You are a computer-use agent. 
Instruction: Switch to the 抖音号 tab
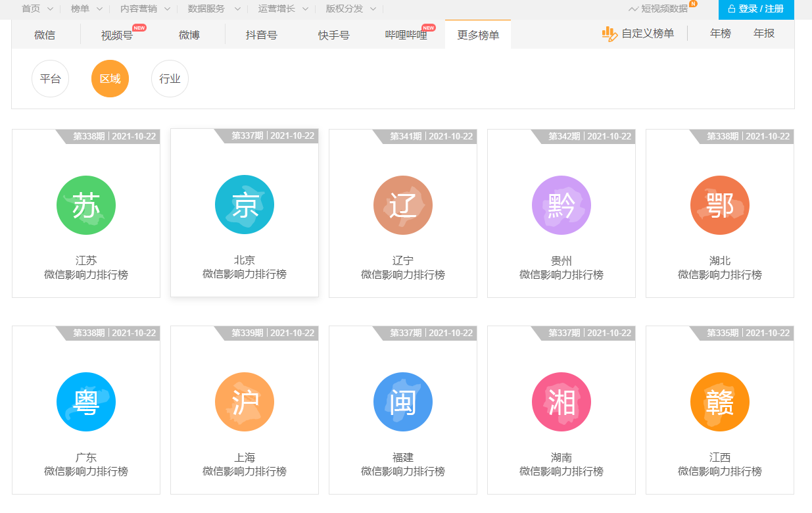(262, 35)
